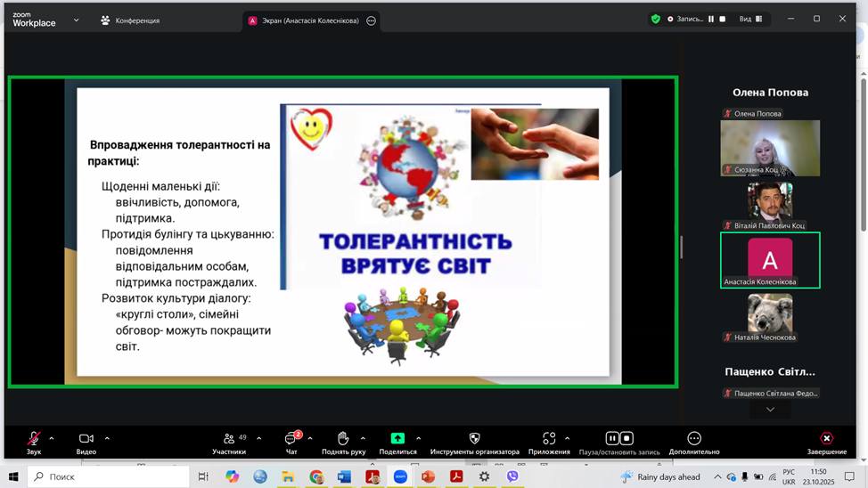Open the Дополнительно more options menu
Image resolution: width=868 pixels, height=488 pixels.
pyautogui.click(x=694, y=439)
